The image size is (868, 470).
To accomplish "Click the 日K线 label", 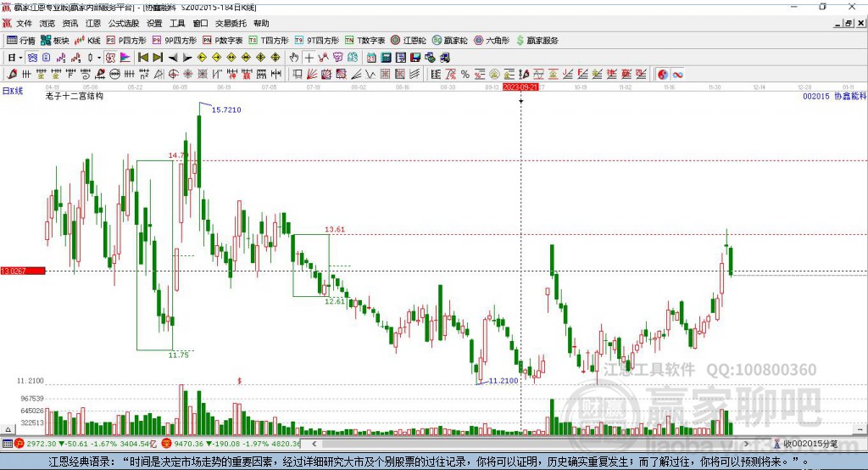I will click(x=13, y=91).
